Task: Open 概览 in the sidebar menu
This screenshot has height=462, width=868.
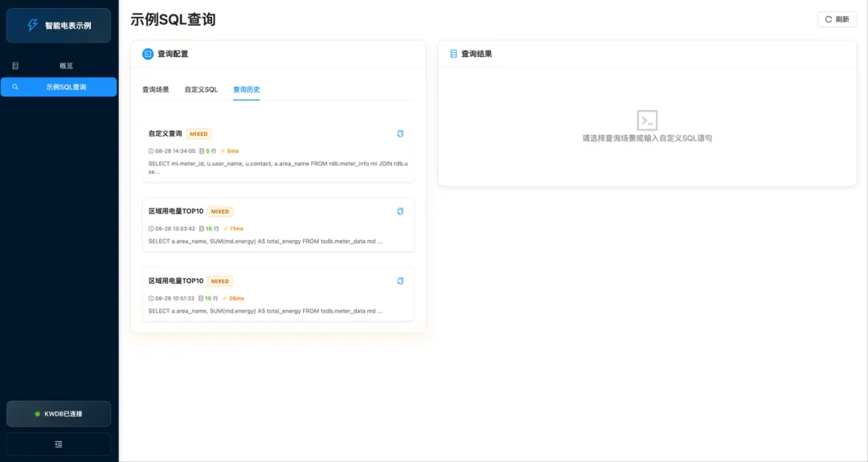Action: [x=66, y=66]
